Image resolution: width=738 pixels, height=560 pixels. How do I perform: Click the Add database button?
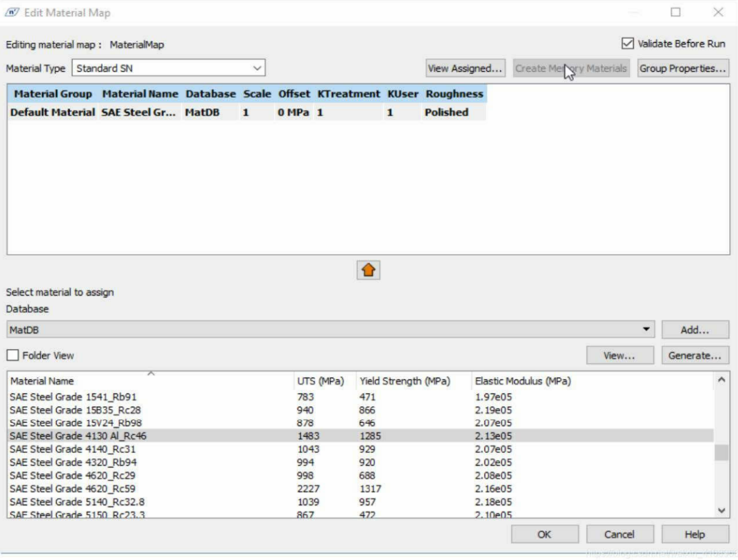pyautogui.click(x=695, y=330)
